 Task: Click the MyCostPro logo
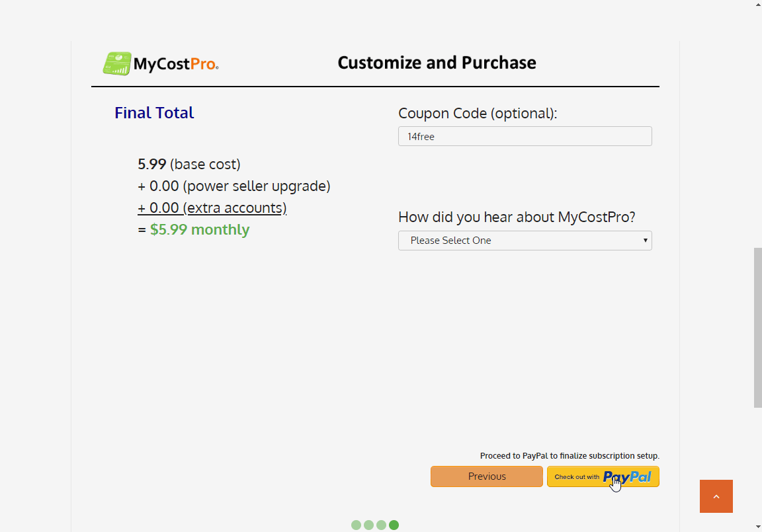click(x=161, y=63)
